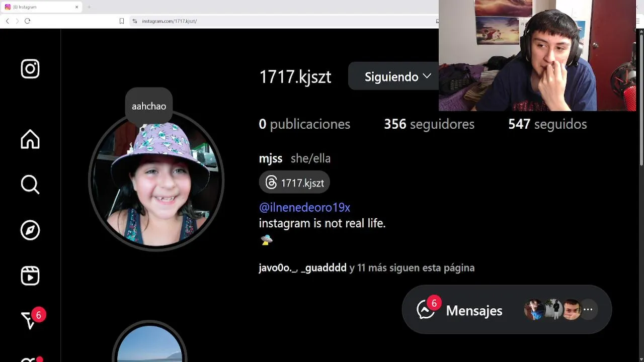Open the Reels icon in the sidebar
This screenshot has width=644, height=362.
[x=30, y=276]
